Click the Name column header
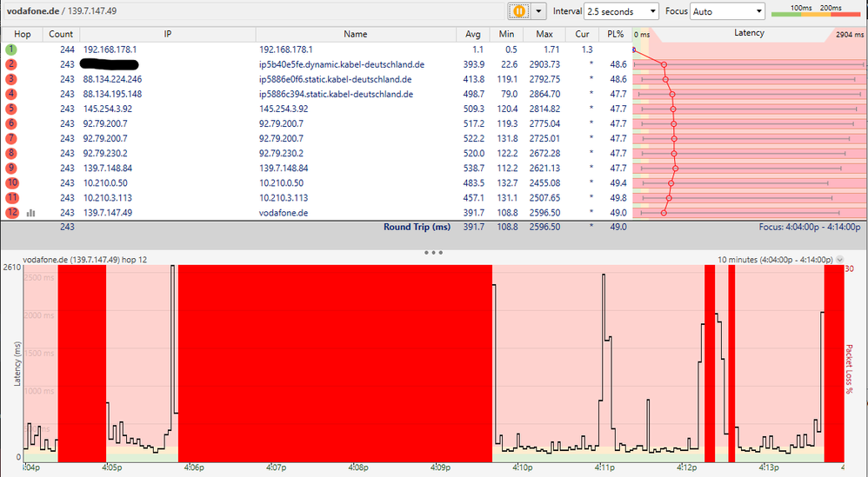The width and height of the screenshot is (868, 477). (x=356, y=34)
